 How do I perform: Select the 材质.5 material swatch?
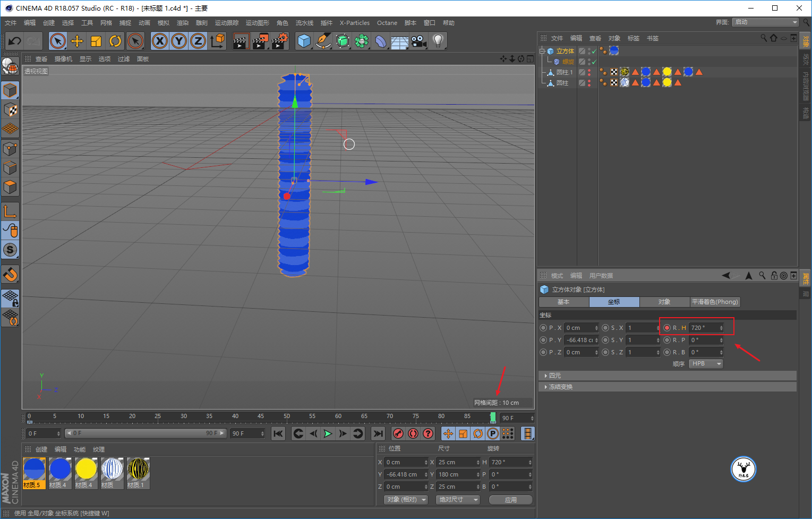point(34,473)
